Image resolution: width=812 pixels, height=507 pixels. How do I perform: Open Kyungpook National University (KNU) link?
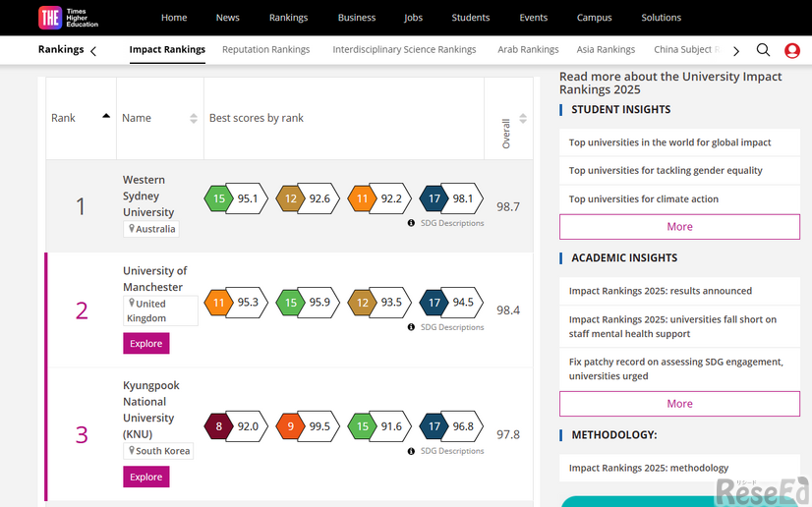pyautogui.click(x=151, y=410)
